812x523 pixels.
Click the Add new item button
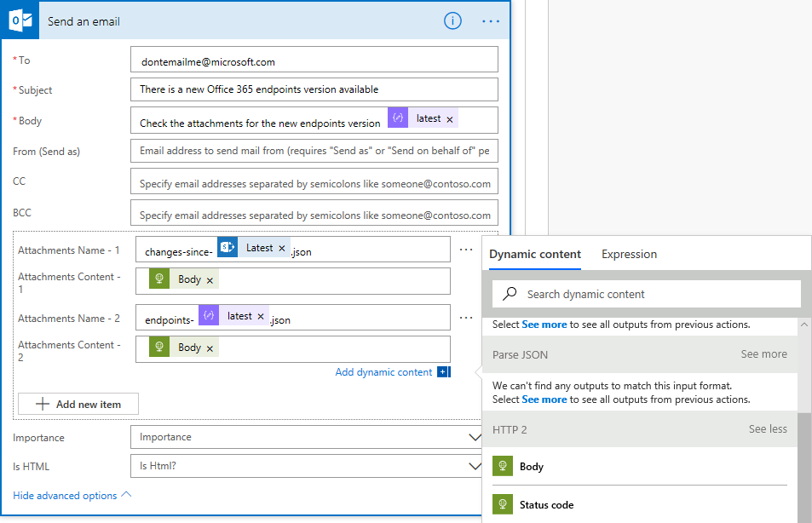point(78,405)
